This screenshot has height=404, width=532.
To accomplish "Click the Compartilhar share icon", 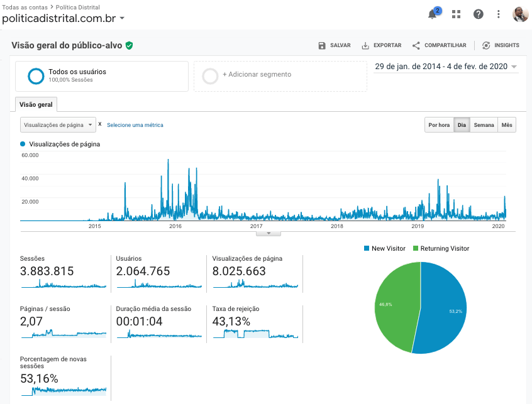I will pyautogui.click(x=416, y=46).
